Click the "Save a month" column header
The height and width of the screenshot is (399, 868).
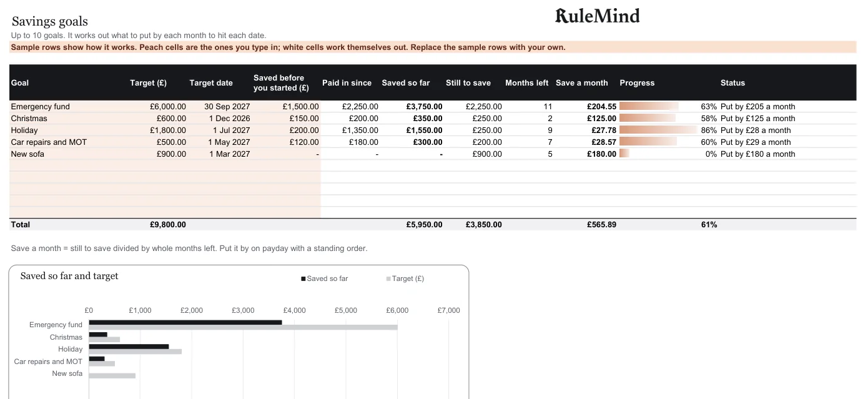coord(582,82)
